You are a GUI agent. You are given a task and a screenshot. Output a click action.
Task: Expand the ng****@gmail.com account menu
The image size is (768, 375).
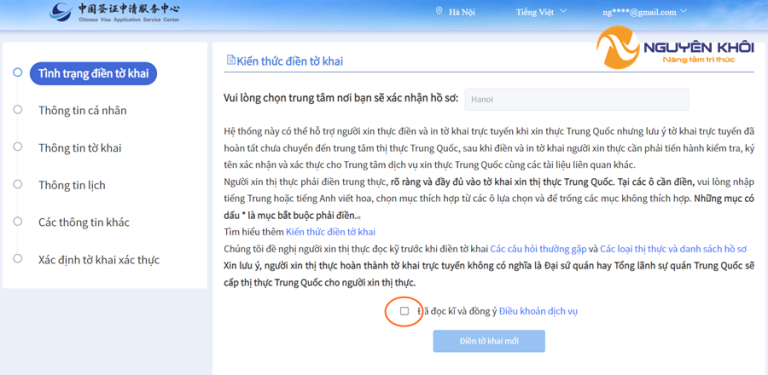point(645,12)
